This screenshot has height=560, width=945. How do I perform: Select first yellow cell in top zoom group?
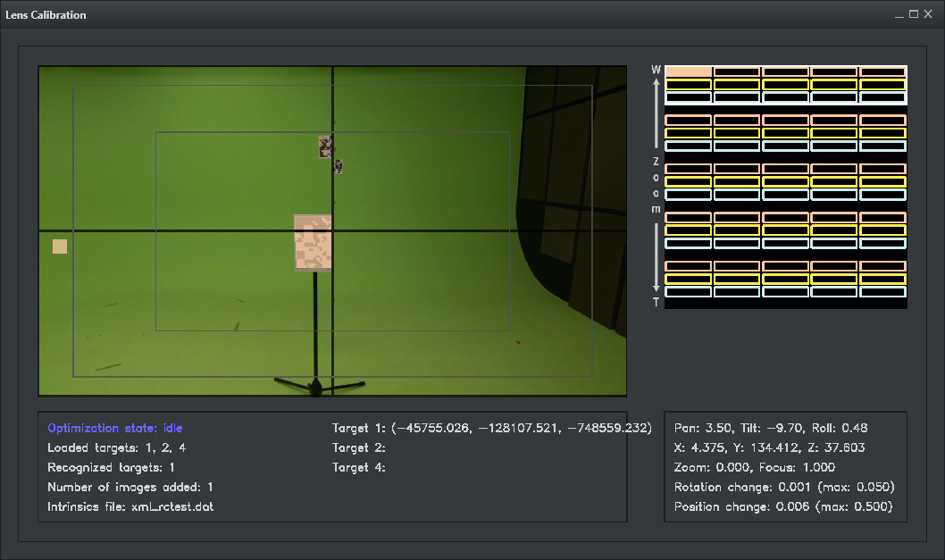pyautogui.click(x=689, y=85)
